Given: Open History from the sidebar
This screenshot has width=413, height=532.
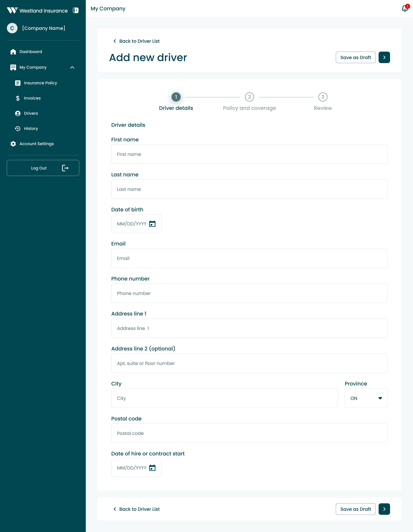Looking at the screenshot, I should [x=31, y=129].
